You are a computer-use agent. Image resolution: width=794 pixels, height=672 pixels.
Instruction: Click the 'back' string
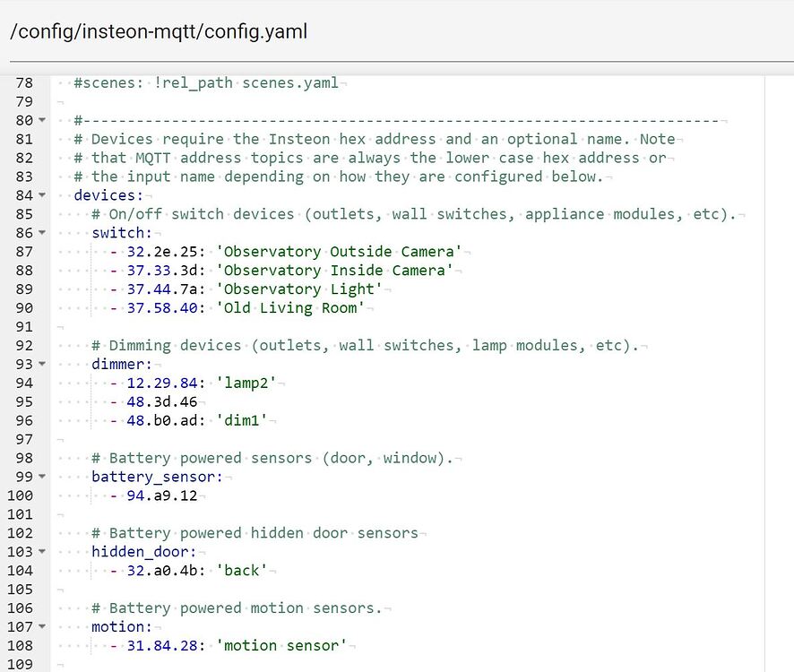click(242, 571)
